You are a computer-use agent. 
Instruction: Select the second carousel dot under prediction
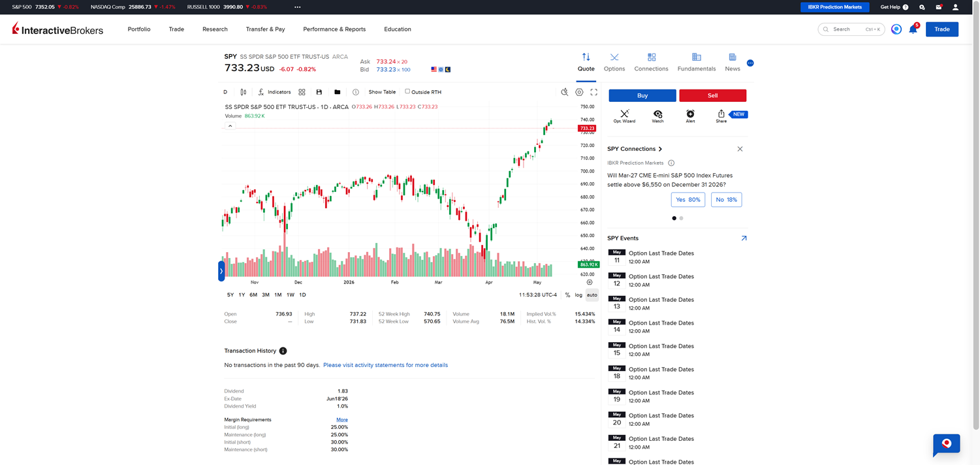[x=681, y=218]
